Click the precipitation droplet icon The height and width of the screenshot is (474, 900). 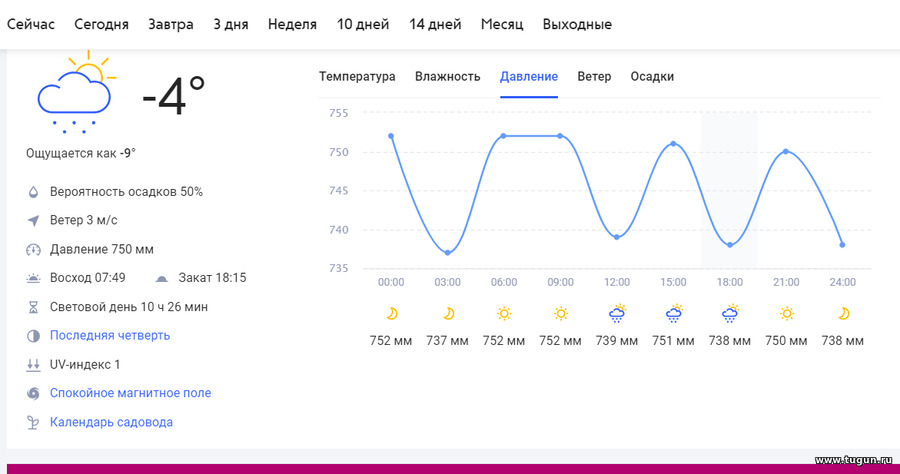(33, 192)
